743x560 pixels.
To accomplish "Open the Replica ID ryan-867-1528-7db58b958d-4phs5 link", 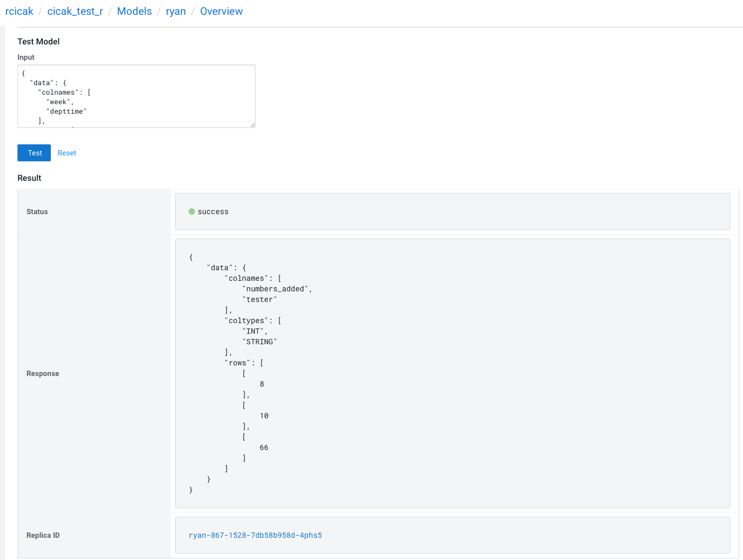I will [x=255, y=535].
